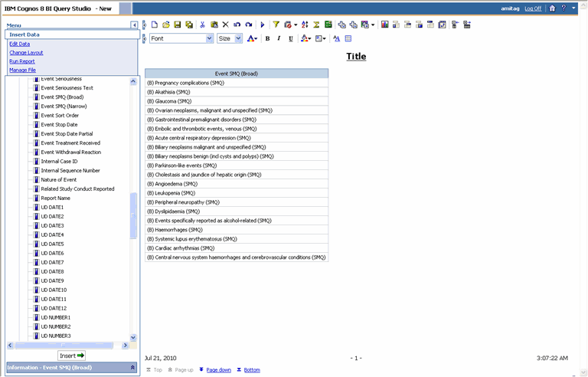This screenshot has height=377, width=588.
Task: Insert a chart using the bar chart icon
Action: (x=385, y=25)
